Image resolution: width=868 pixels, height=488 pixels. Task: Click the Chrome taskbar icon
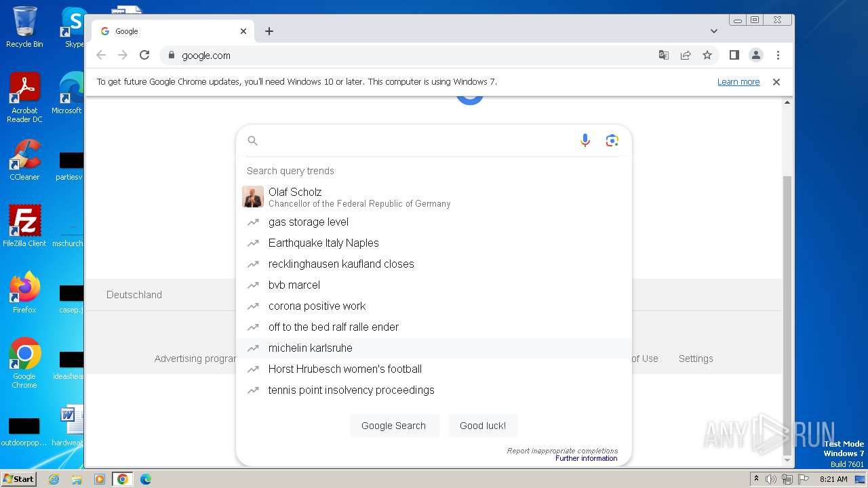123,479
